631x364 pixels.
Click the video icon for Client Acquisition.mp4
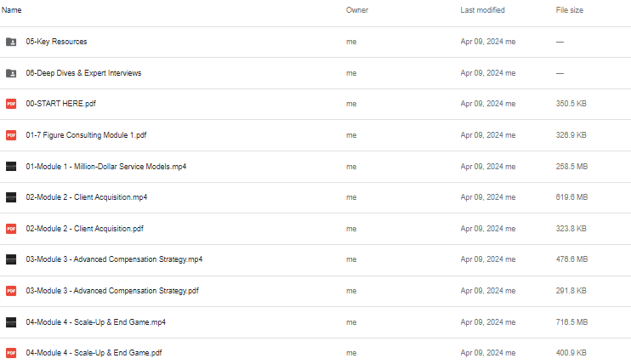(11, 197)
